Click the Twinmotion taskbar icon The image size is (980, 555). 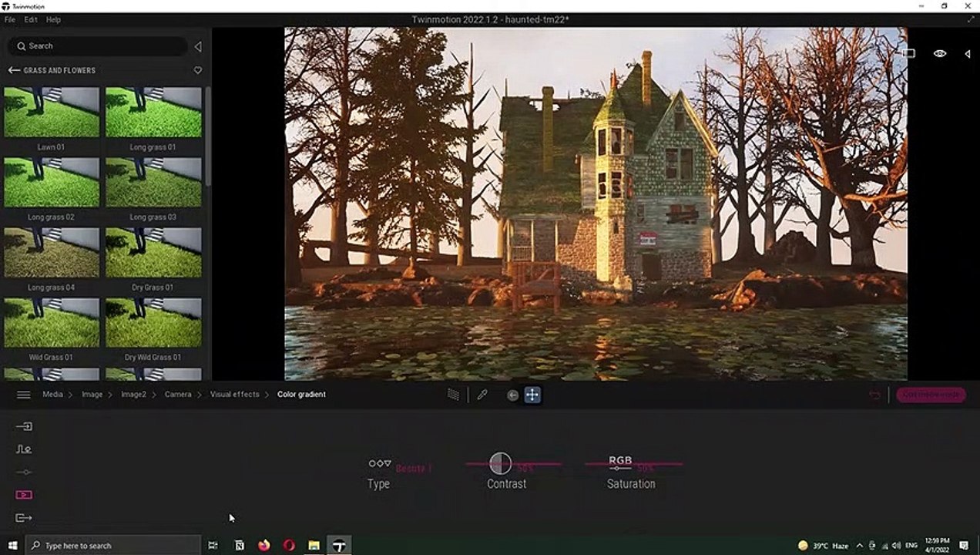339,546
